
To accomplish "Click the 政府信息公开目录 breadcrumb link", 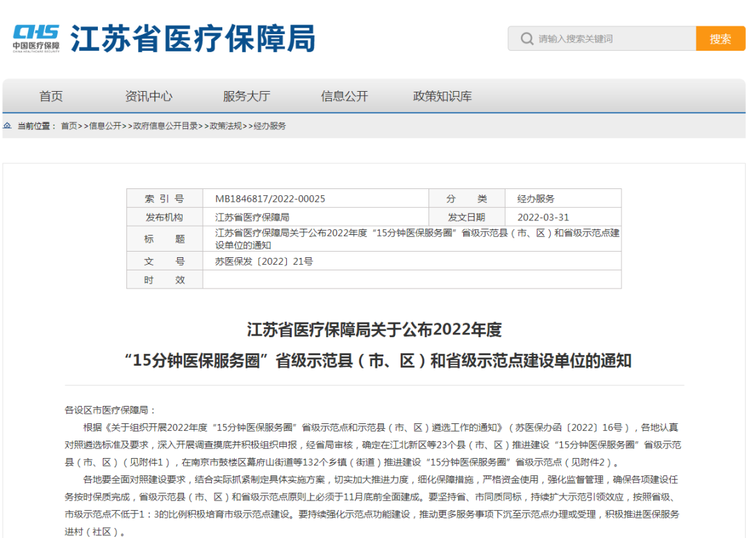I will (165, 126).
